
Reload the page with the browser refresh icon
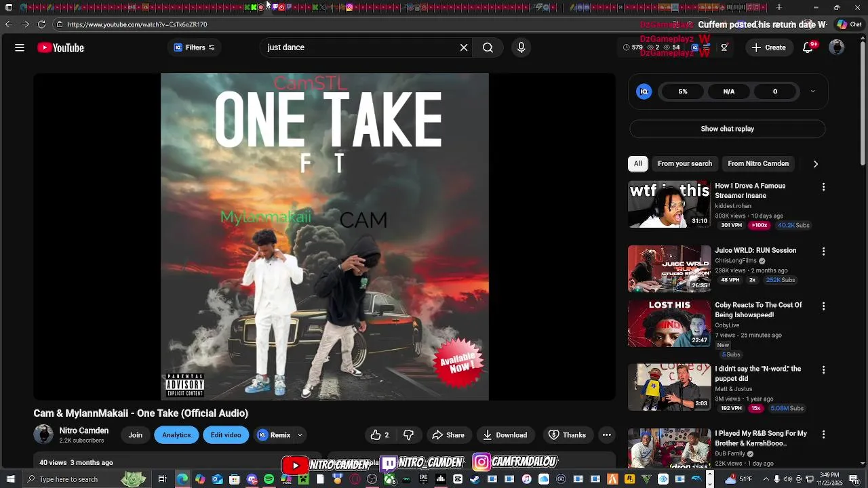tap(41, 24)
